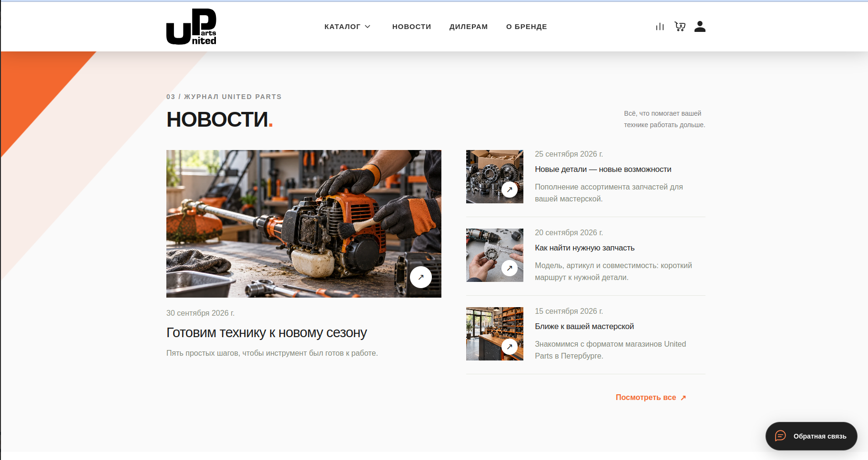The image size is (868, 460).
Task: Click text Модель, артикул и совместимость description
Action: (613, 271)
